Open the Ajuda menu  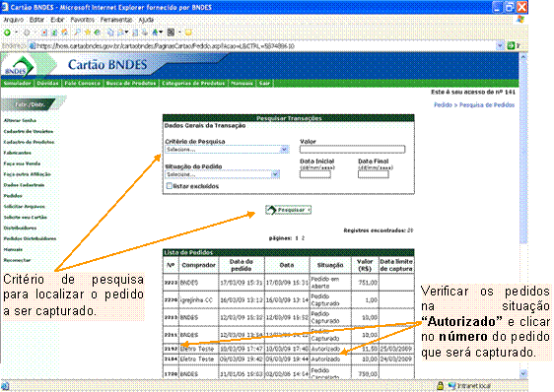[x=146, y=20]
